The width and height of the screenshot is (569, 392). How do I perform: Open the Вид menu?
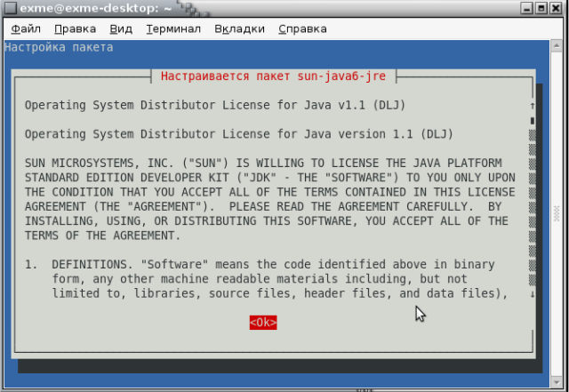click(121, 28)
